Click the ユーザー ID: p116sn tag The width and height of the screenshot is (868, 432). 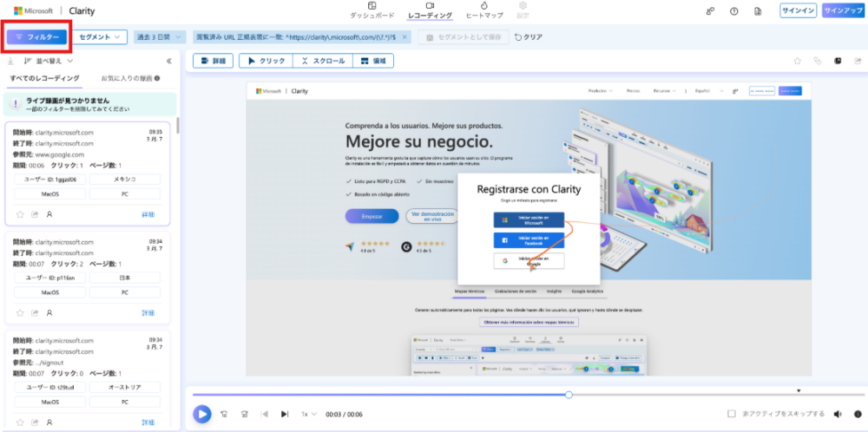click(x=49, y=278)
